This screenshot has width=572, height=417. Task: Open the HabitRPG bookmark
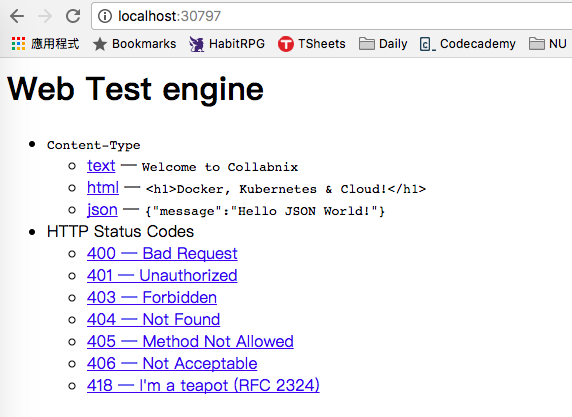click(x=227, y=44)
